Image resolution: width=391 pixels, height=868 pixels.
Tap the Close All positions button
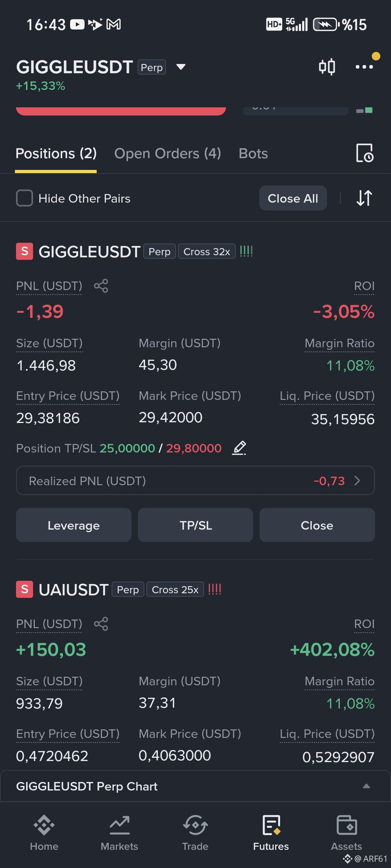point(293,198)
